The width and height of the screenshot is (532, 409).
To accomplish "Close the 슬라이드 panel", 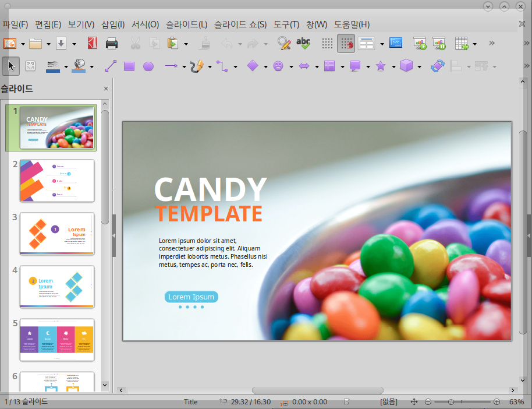I will tap(106, 89).
